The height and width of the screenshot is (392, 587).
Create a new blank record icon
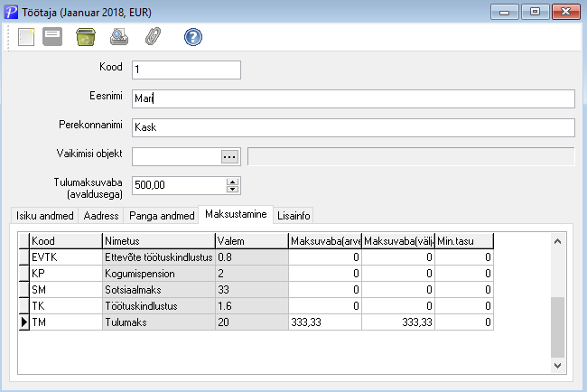(26, 37)
